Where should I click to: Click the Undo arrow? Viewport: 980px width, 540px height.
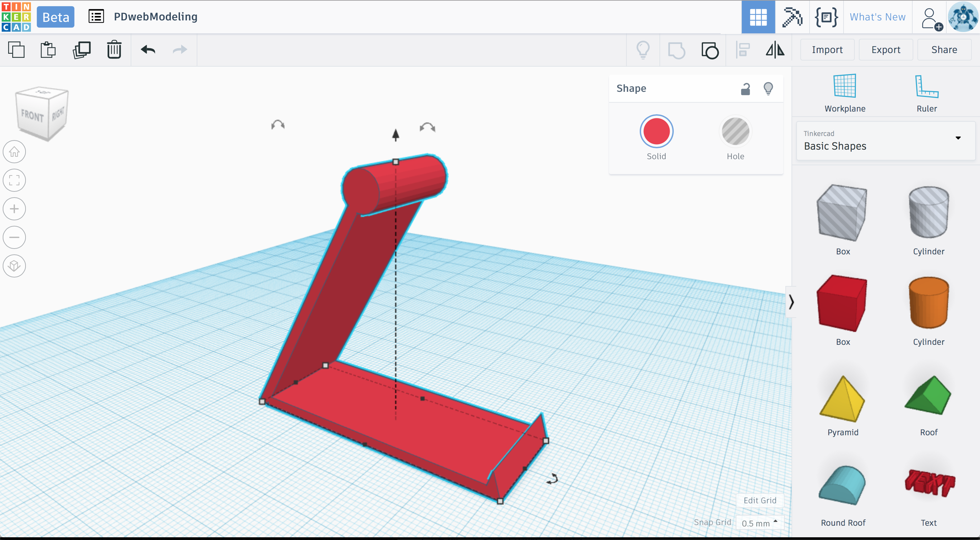[x=148, y=50]
